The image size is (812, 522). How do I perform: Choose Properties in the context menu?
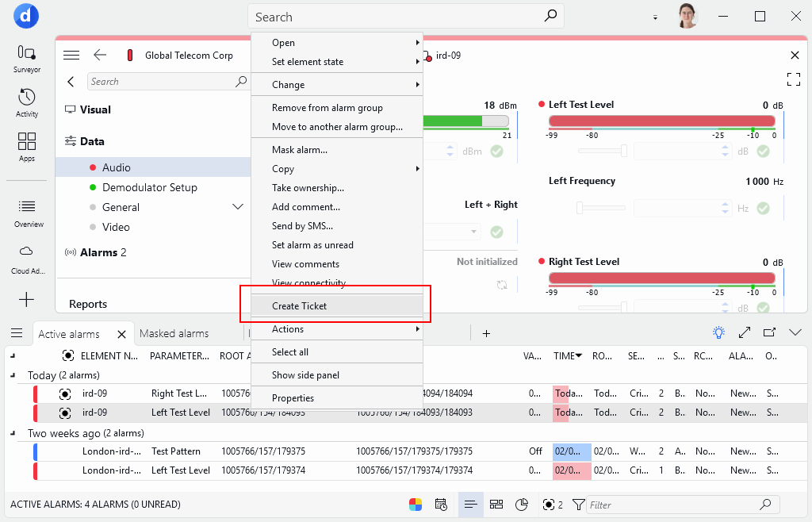point(337,397)
